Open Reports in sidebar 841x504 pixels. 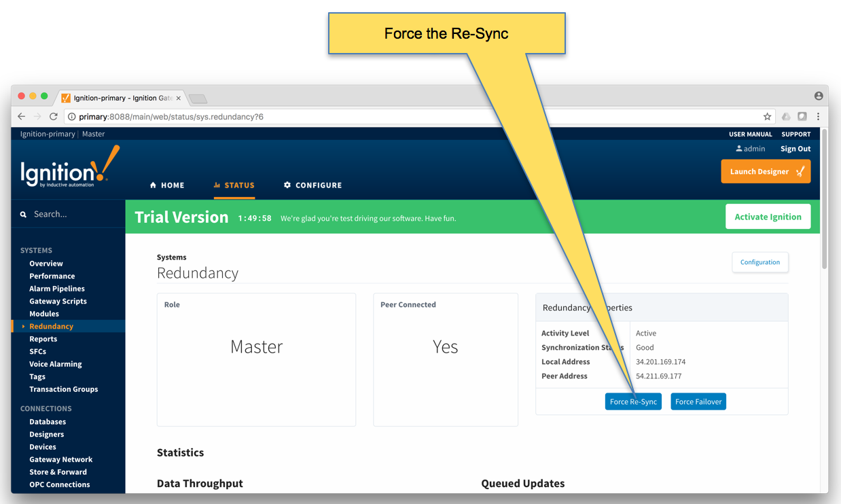[43, 339]
